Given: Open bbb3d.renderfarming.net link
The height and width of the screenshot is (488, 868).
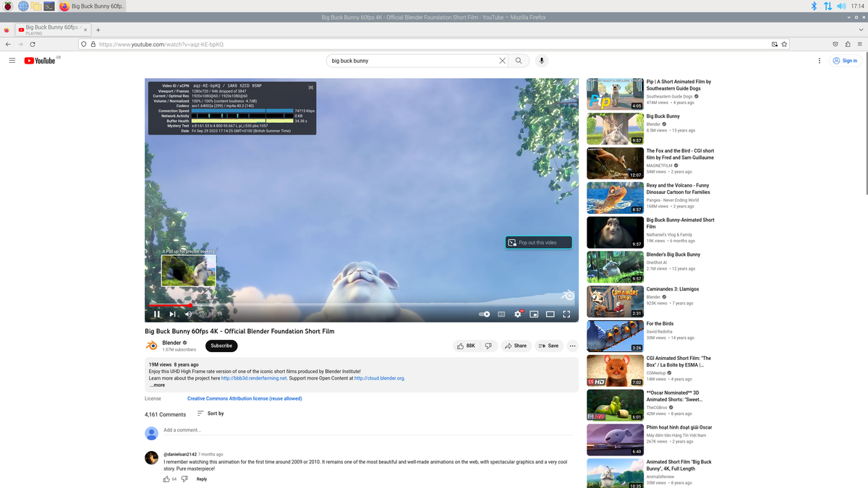Looking at the screenshot, I should coord(254,378).
